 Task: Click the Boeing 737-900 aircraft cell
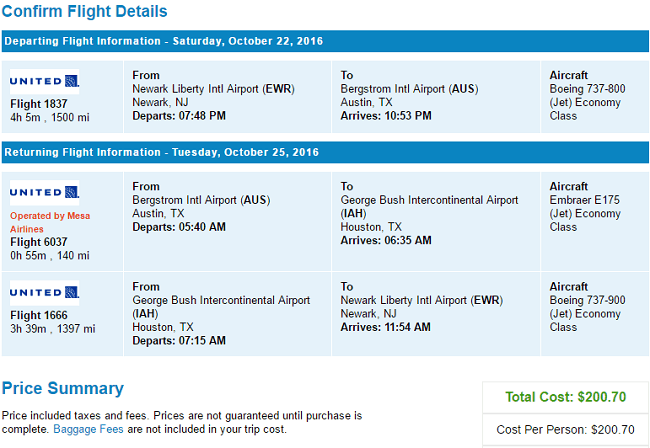click(x=595, y=314)
